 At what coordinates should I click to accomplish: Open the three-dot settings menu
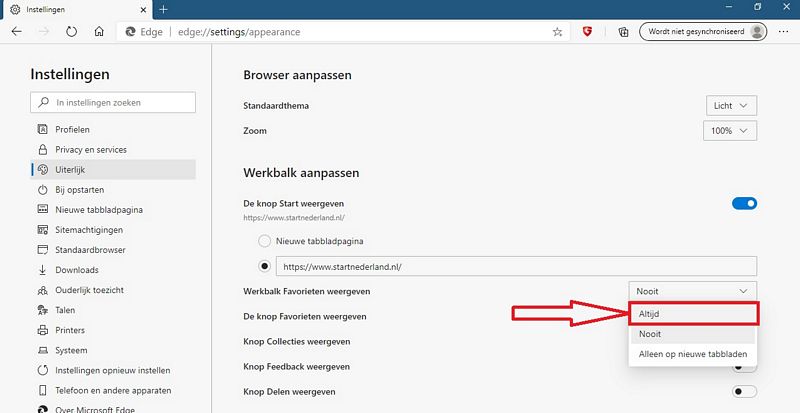click(x=783, y=32)
